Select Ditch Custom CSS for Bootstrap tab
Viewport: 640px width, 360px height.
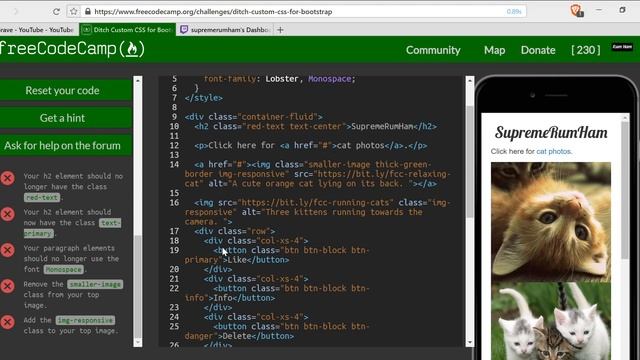coord(127,30)
